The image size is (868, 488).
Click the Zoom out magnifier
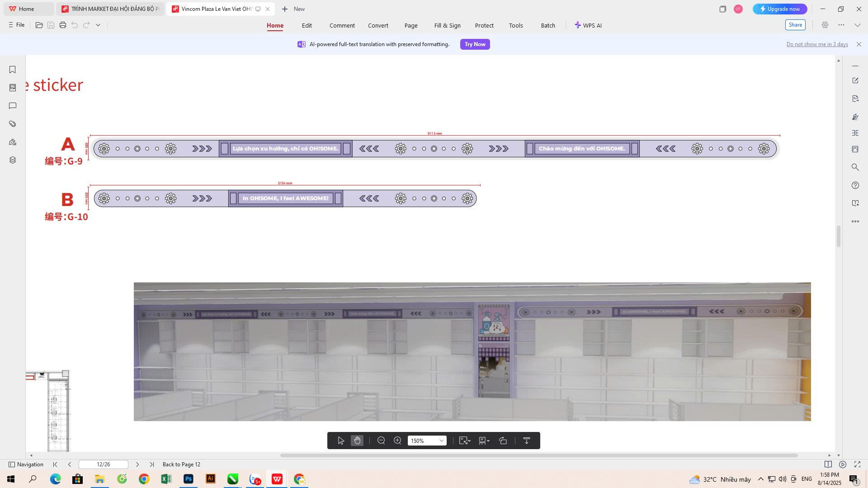point(381,441)
